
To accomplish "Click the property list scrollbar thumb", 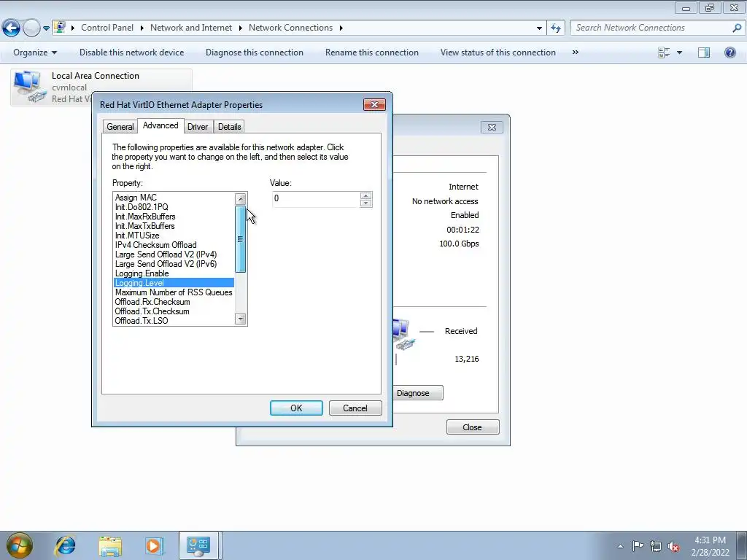I will pos(241,239).
